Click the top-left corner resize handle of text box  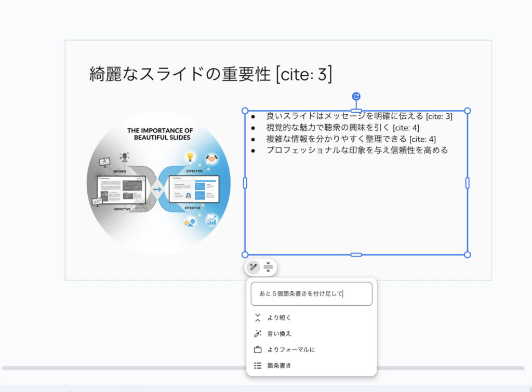[x=245, y=111]
